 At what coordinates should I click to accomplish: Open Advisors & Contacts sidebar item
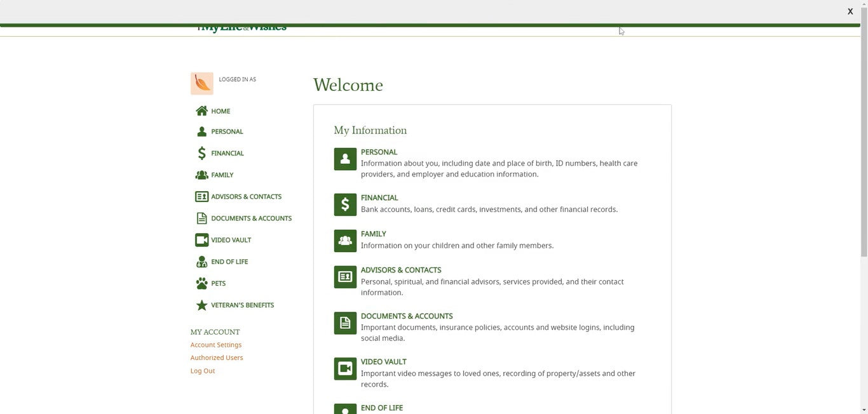pos(246,197)
